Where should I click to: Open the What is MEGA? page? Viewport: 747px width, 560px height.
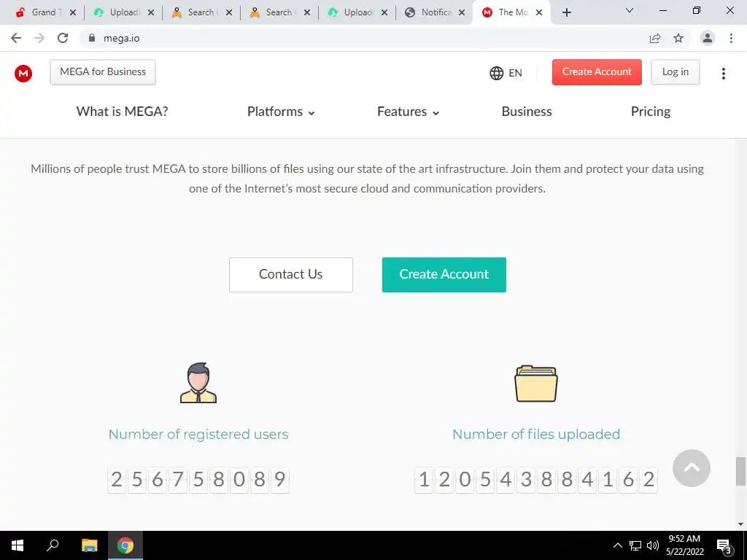coord(122,112)
